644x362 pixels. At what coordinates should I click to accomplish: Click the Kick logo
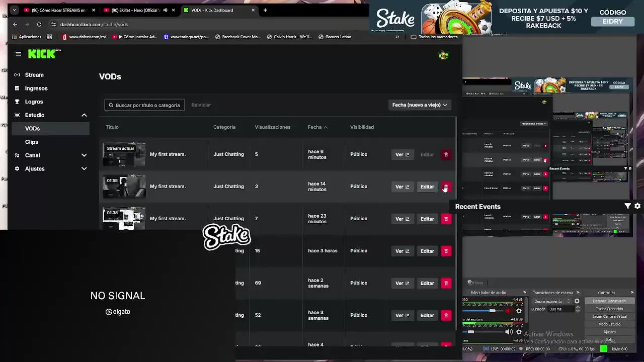click(44, 54)
